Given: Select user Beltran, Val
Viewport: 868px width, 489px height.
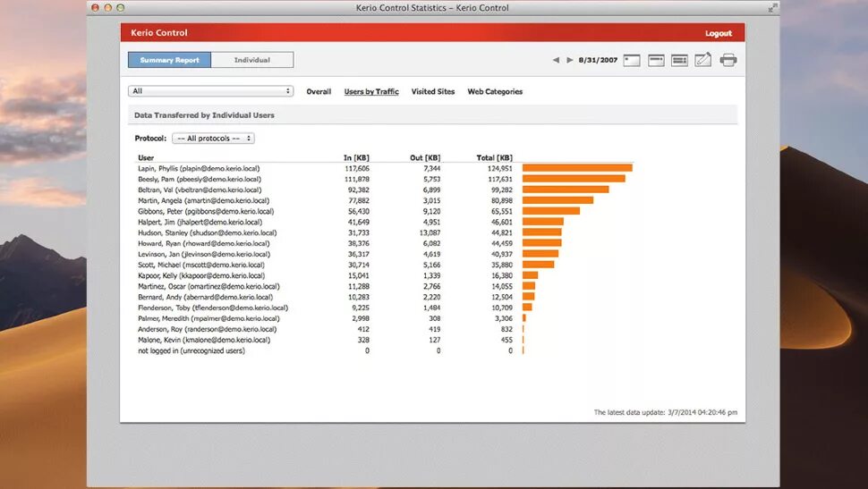Looking at the screenshot, I should click(200, 190).
